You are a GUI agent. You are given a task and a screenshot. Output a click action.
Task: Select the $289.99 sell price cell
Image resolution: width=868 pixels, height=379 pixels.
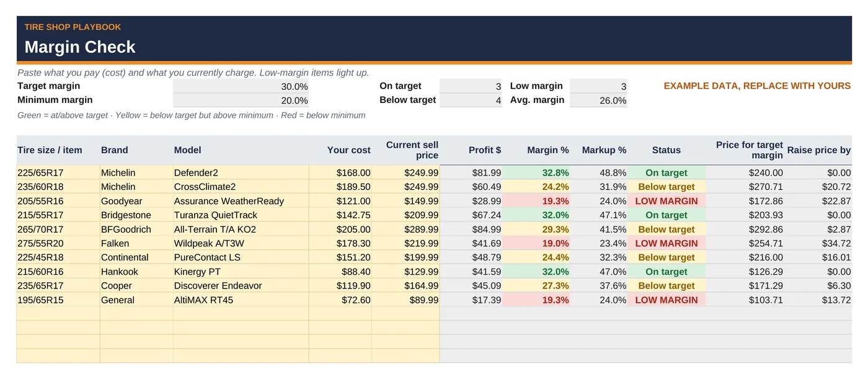click(406, 230)
